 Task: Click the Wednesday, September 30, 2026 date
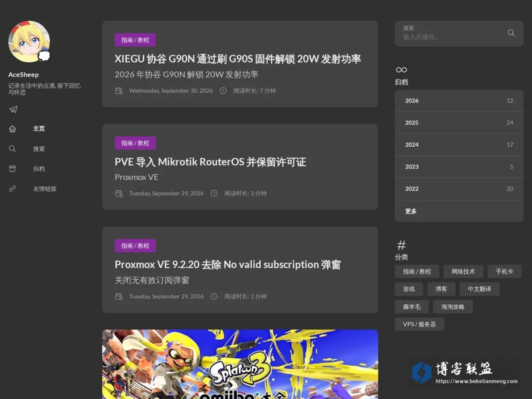171,90
